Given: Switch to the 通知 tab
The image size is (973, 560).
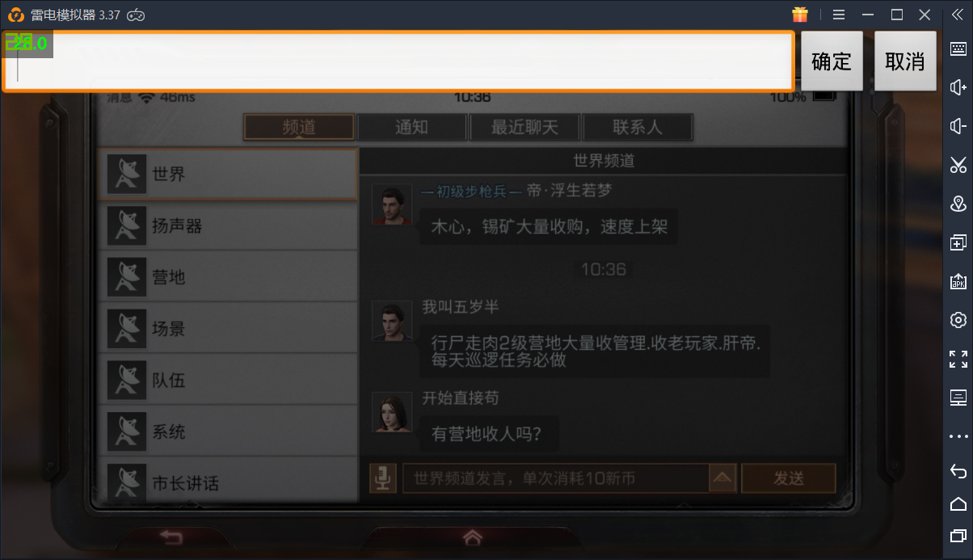Looking at the screenshot, I should [411, 127].
